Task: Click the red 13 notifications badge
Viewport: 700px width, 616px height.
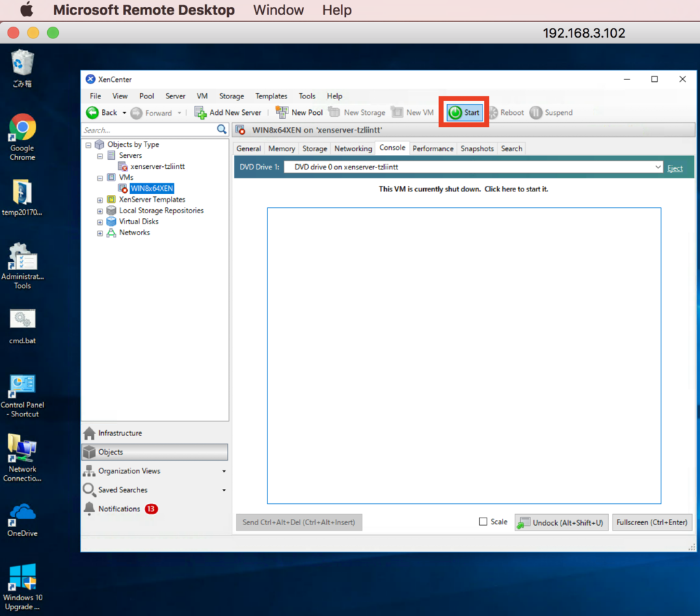Action: coord(151,509)
